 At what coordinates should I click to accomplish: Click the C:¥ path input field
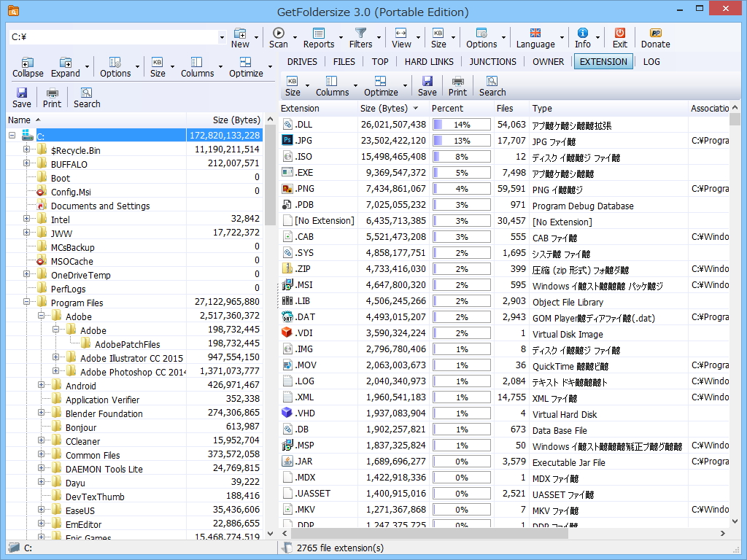click(x=113, y=37)
